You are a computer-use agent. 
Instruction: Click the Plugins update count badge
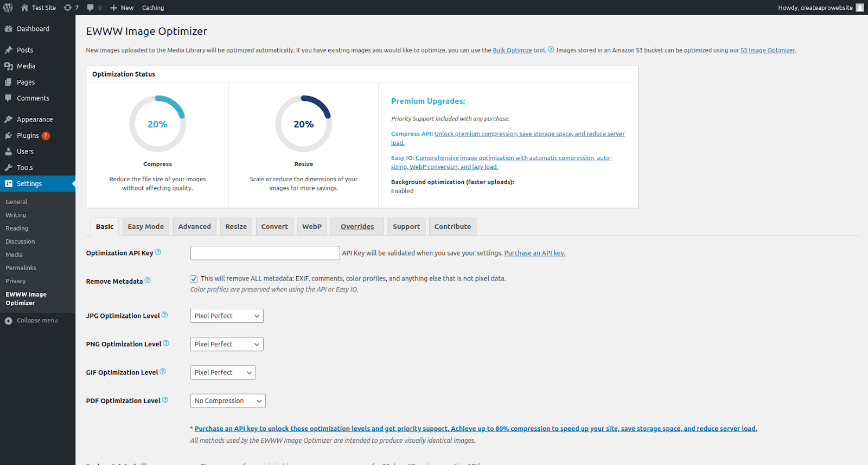[46, 136]
